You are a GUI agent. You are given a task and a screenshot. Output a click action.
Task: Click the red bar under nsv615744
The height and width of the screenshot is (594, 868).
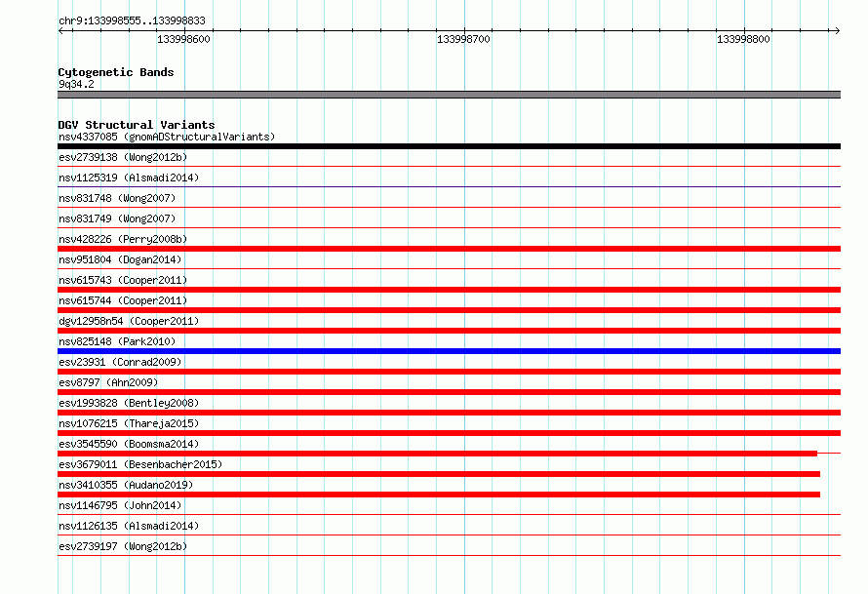click(449, 310)
